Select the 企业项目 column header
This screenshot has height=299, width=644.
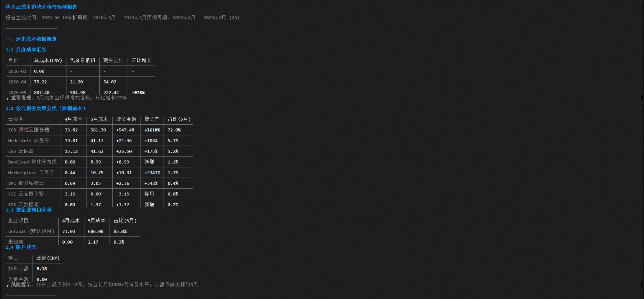(x=18, y=221)
